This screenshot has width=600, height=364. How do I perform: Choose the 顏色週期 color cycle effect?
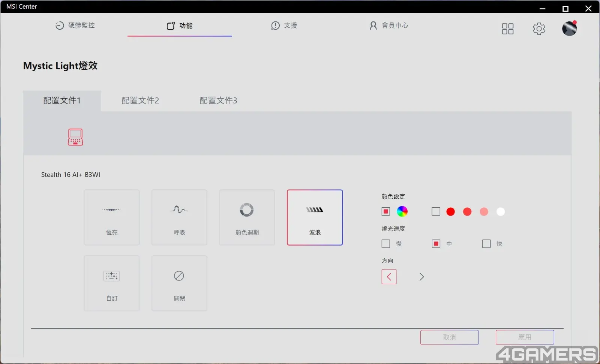point(247,217)
